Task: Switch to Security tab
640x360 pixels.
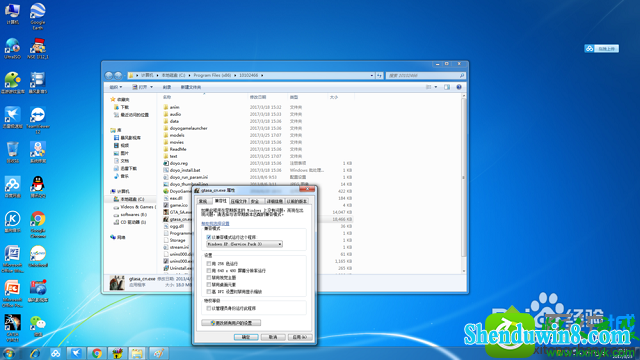Action: [x=255, y=201]
